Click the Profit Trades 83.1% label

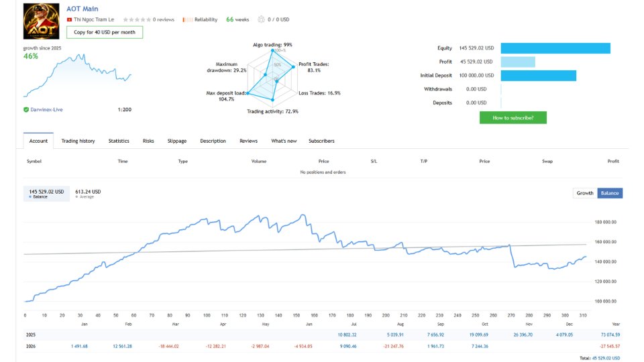[x=314, y=67]
